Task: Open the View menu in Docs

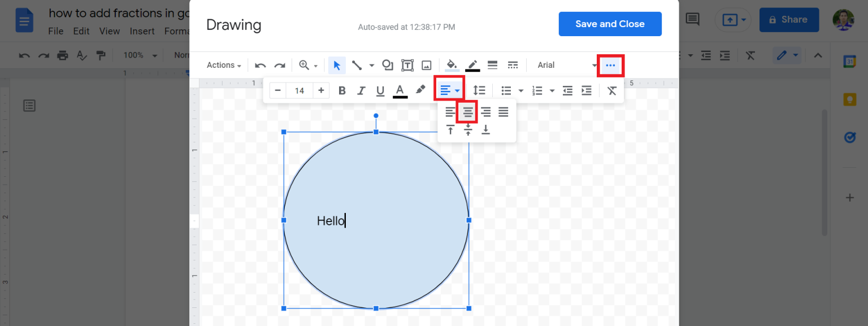Action: 110,31
